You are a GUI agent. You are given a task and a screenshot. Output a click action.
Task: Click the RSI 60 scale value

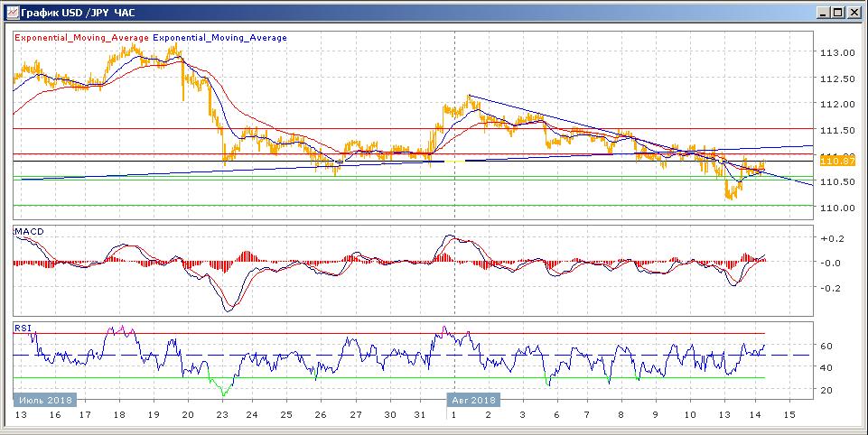point(826,346)
